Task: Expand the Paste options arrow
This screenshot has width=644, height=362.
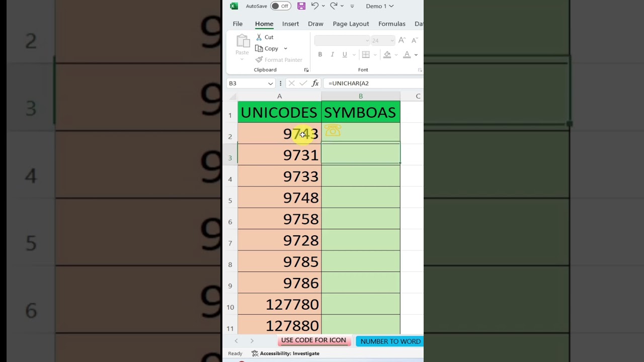Action: [x=242, y=59]
